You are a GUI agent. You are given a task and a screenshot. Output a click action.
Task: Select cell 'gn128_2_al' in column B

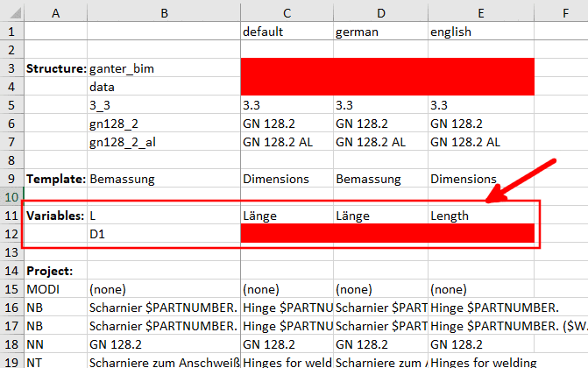pos(164,142)
